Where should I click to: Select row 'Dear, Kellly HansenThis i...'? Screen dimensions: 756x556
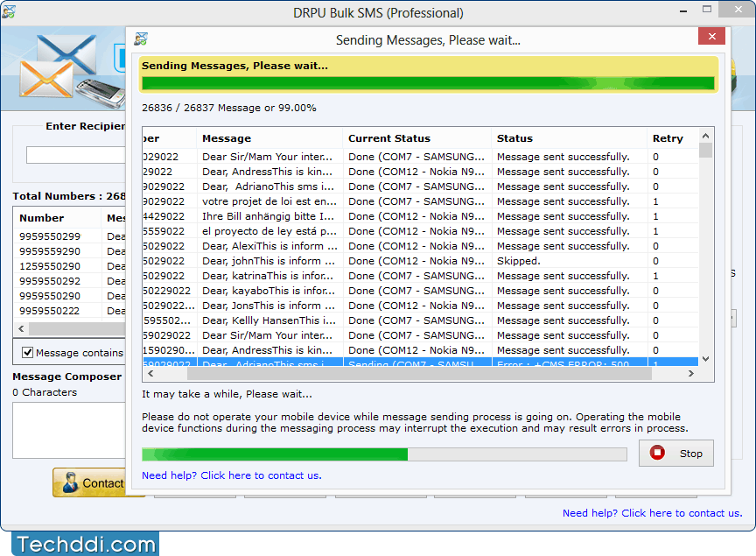click(x=420, y=321)
